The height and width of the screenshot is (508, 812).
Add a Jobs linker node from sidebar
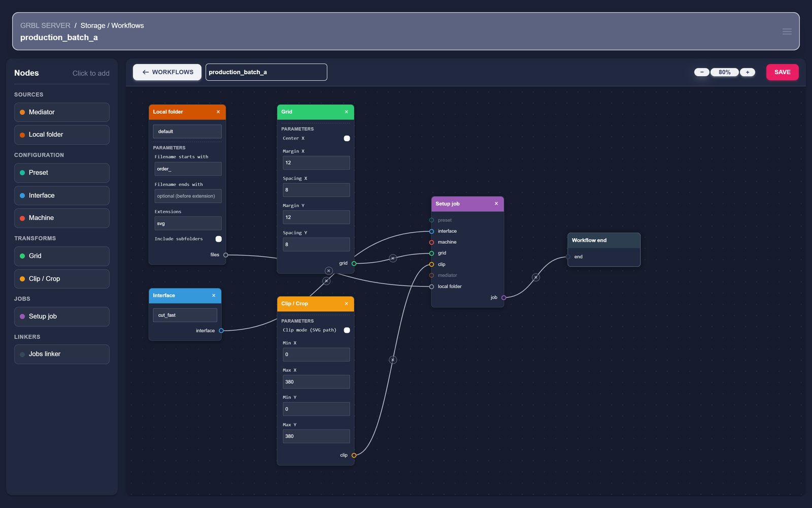[x=62, y=354]
